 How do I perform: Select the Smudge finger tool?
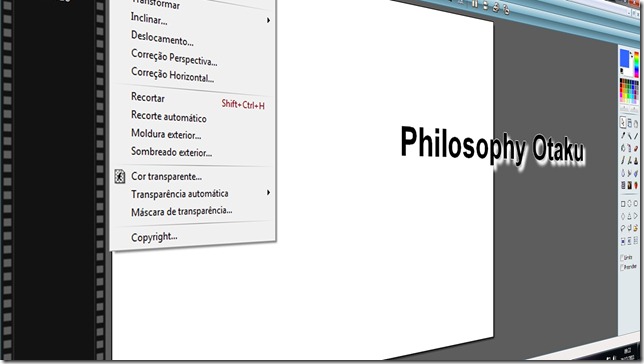coord(630,173)
